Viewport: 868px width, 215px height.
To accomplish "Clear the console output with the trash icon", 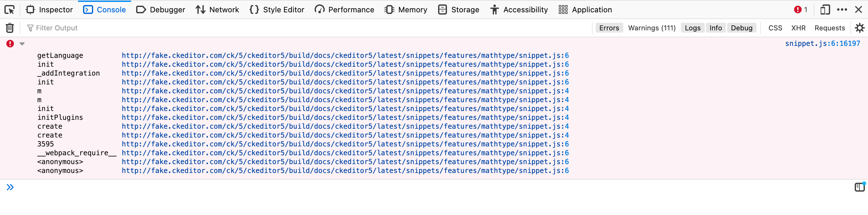I will coord(10,28).
